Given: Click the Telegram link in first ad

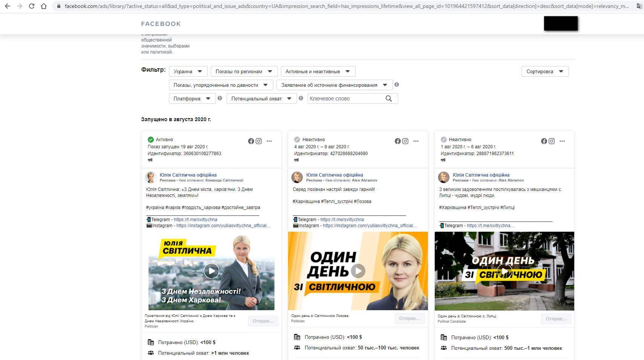Looking at the screenshot, I should point(195,220).
